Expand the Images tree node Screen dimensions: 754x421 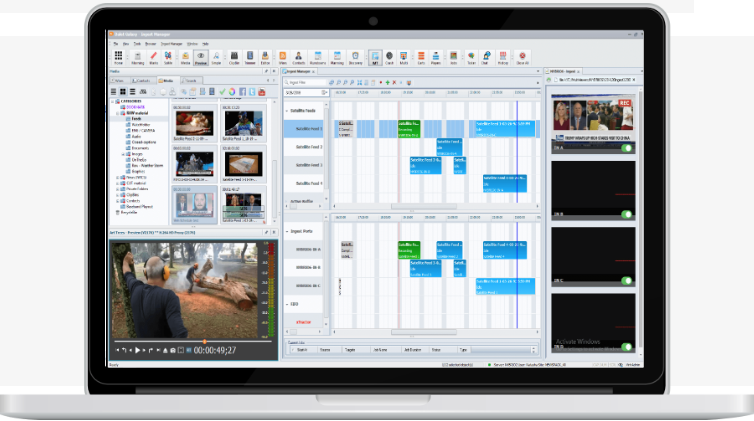click(x=123, y=154)
